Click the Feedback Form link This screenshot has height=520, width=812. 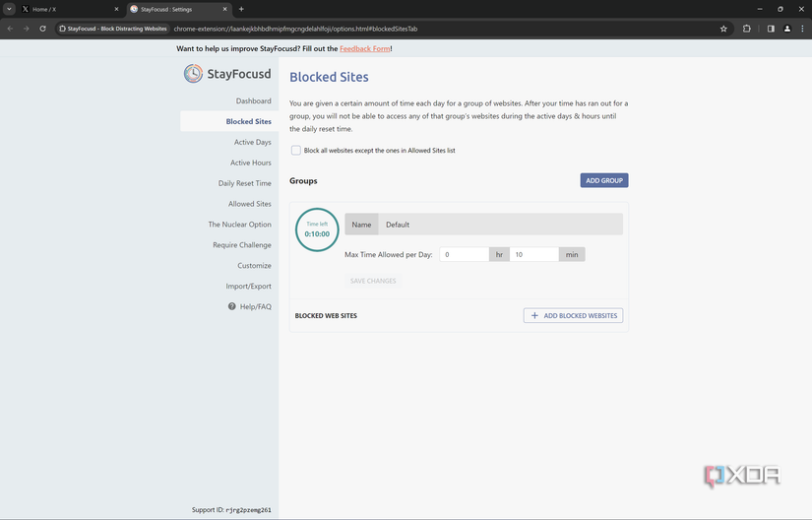pos(364,48)
